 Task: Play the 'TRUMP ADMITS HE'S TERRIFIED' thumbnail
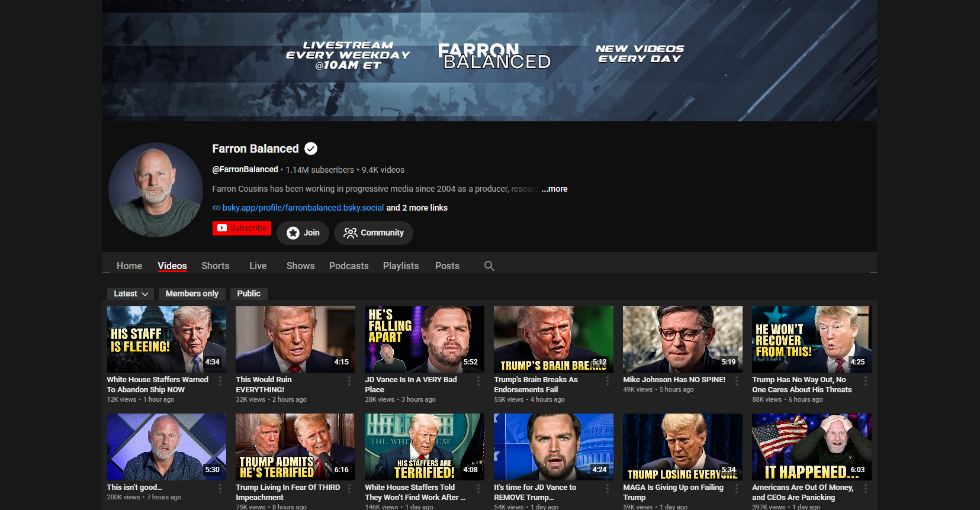tap(295, 447)
